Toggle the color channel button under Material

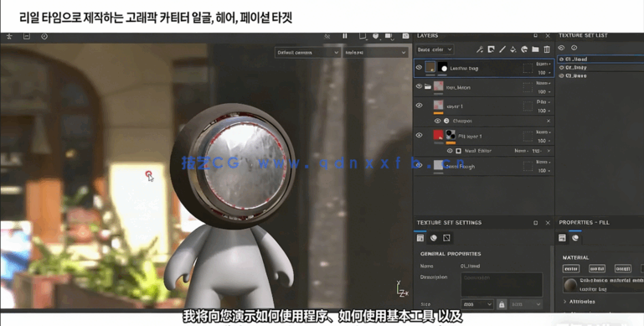pyautogui.click(x=571, y=269)
